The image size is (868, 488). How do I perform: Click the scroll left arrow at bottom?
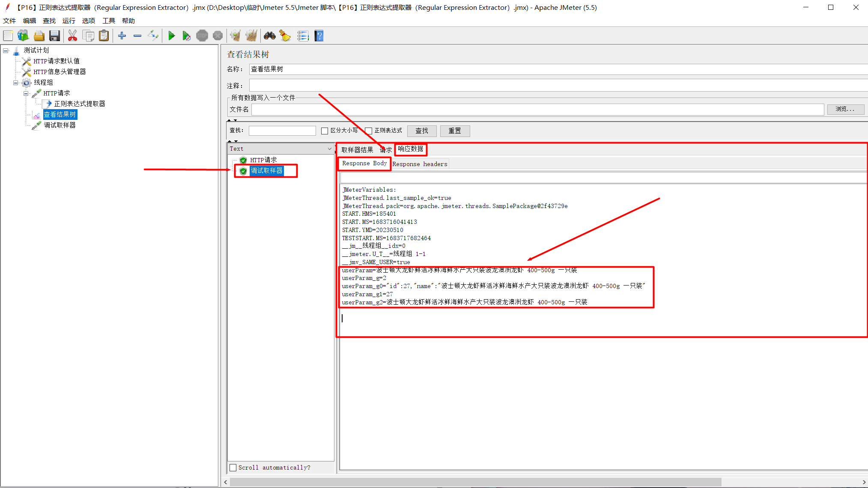226,482
